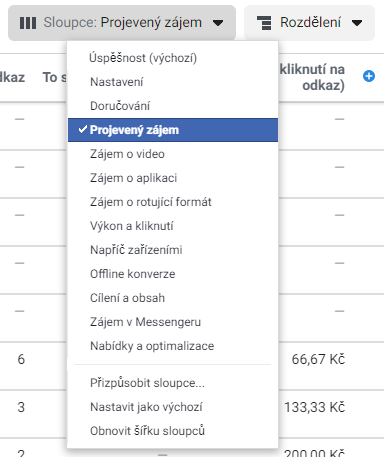This screenshot has height=457, width=384.
Task: Click the columns icon beside Sloupce
Action: pos(28,23)
